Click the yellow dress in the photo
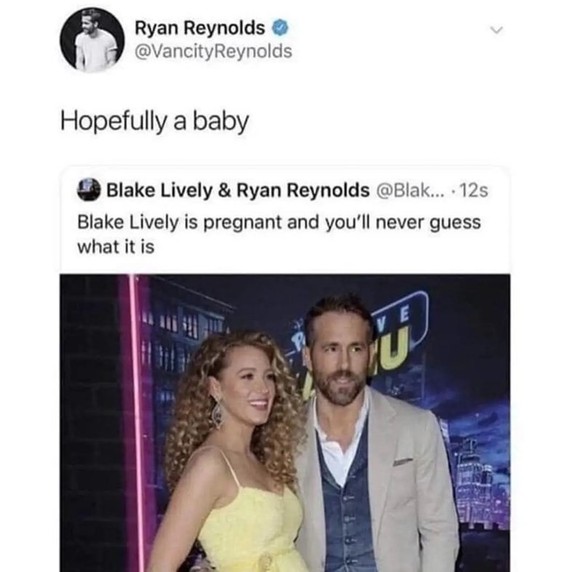Viewport: 582px width, 572px height. click(252, 527)
